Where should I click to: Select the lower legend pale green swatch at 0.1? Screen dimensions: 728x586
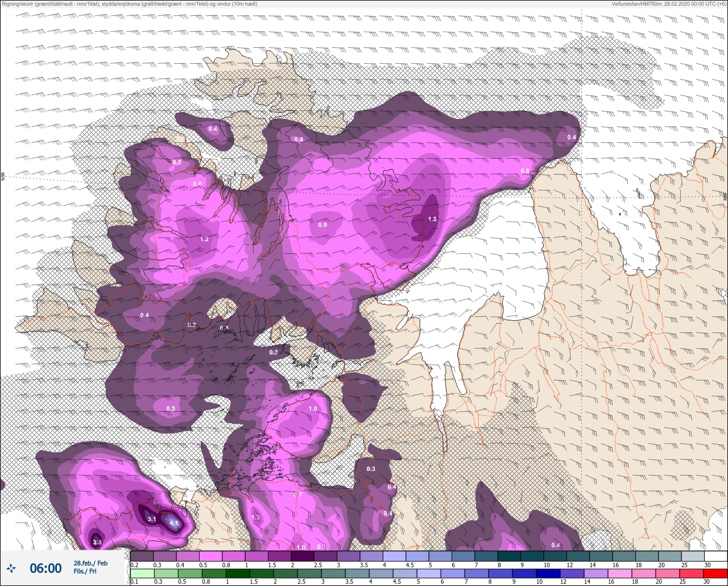[142, 573]
